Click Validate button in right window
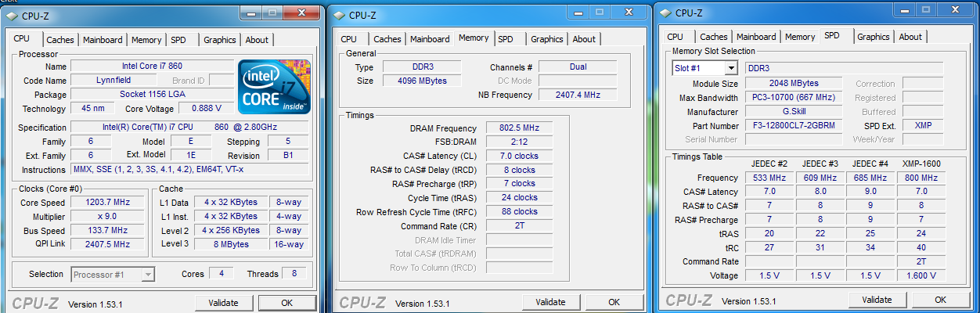Screen dimensions: 980x313 [x=877, y=300]
